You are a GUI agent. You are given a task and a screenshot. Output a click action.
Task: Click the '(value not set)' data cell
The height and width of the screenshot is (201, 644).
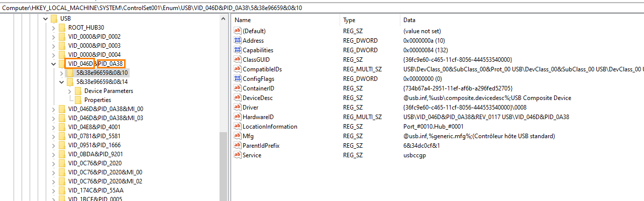[x=422, y=31]
